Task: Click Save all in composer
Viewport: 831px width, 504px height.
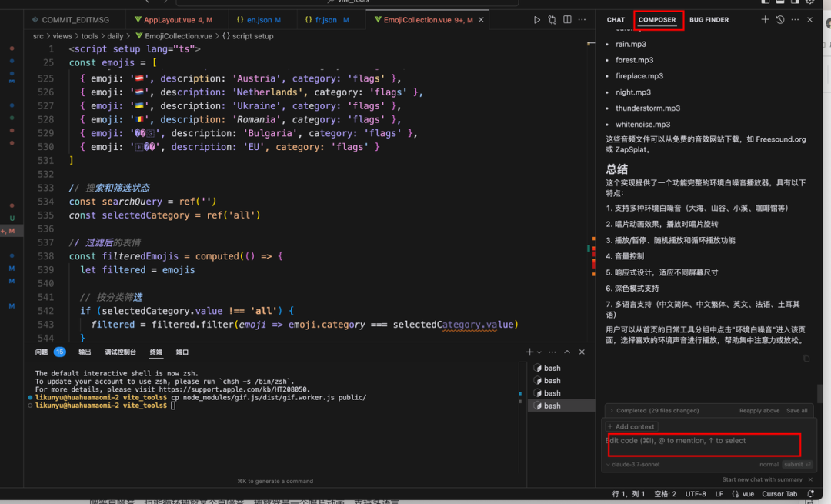Action: coord(796,411)
